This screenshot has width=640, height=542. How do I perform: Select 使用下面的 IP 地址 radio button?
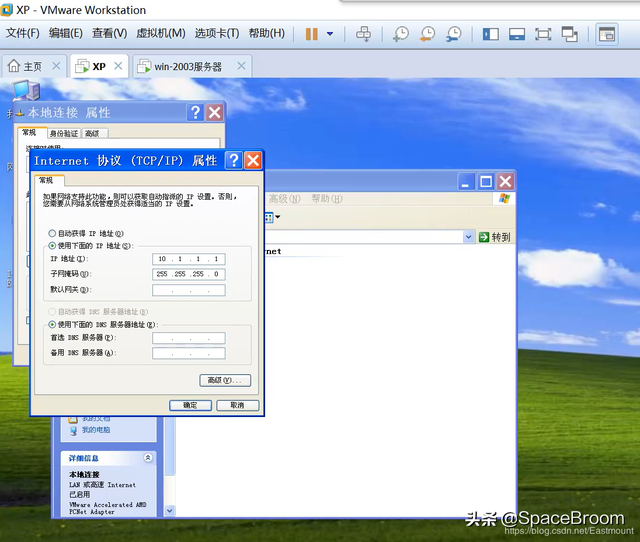52,246
